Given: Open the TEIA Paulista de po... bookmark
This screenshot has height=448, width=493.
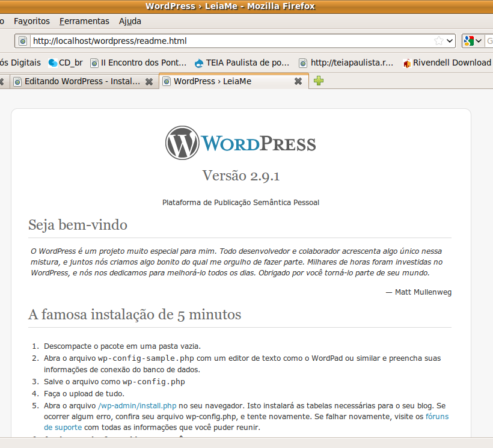Looking at the screenshot, I should pos(242,63).
